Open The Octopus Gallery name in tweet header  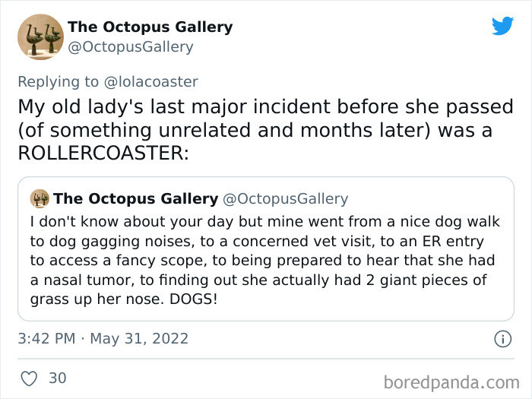coord(150,27)
